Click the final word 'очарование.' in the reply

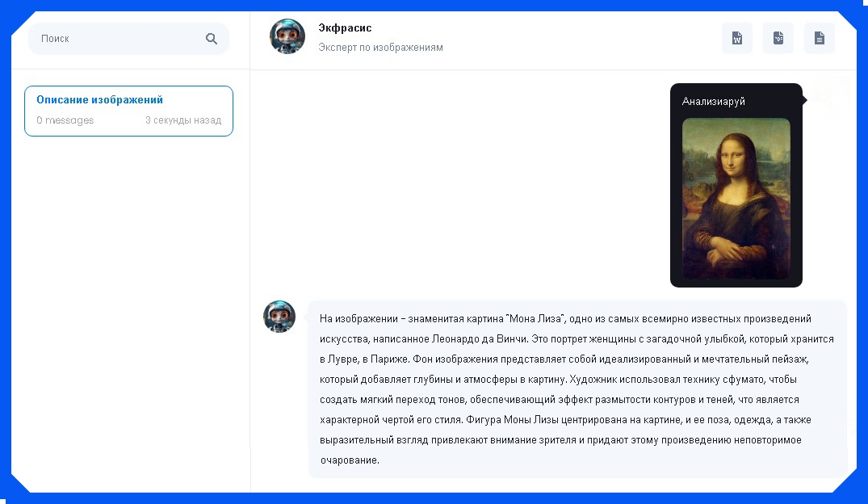coord(350,460)
